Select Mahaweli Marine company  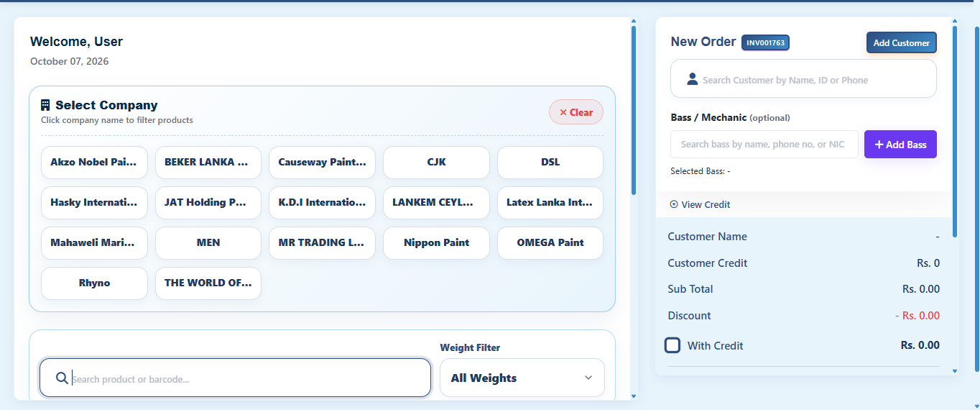[94, 243]
